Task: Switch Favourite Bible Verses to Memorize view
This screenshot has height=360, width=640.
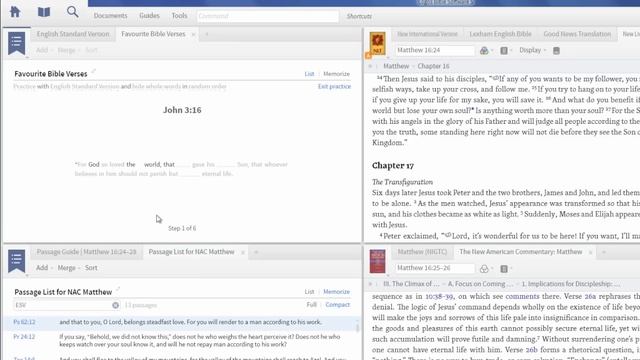Action: tap(336, 74)
